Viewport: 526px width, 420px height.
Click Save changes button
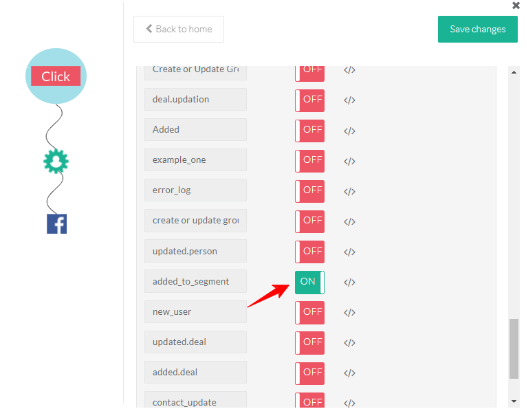point(477,30)
